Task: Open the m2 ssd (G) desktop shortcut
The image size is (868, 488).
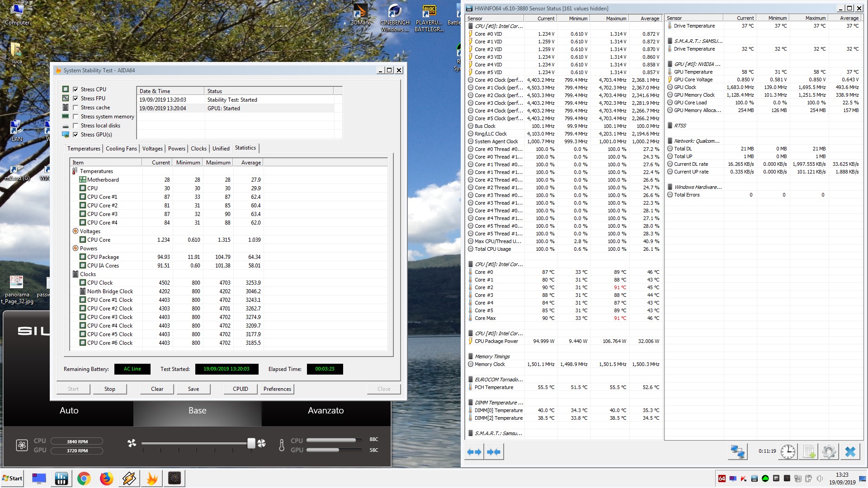Action: tap(17, 173)
